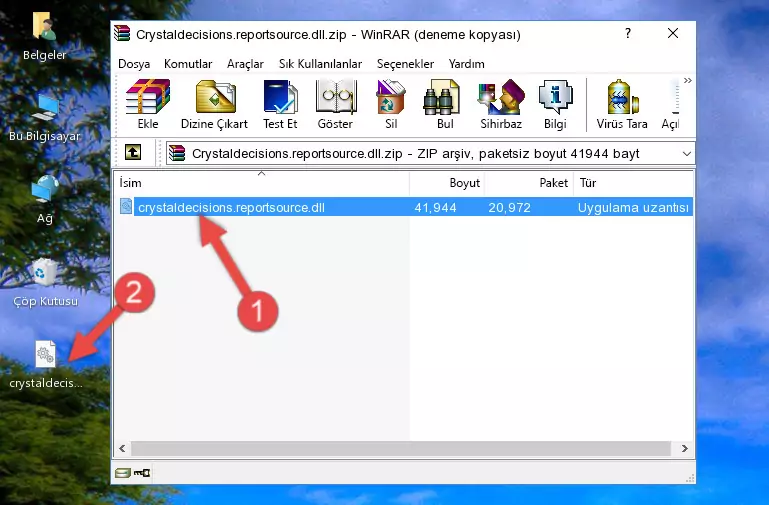Screen dimensions: 769x505
Task: Open the Yardım menu
Action: click(466, 64)
